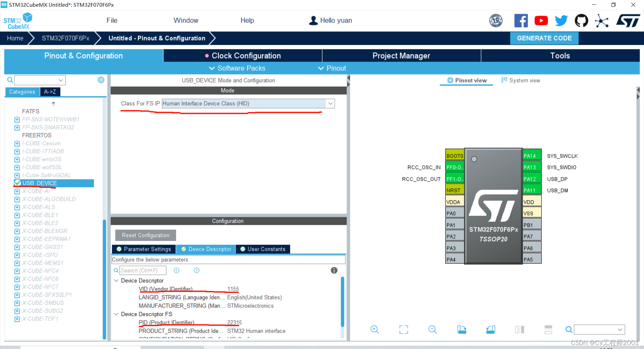Switch to the Project Manager tab

pyautogui.click(x=401, y=56)
